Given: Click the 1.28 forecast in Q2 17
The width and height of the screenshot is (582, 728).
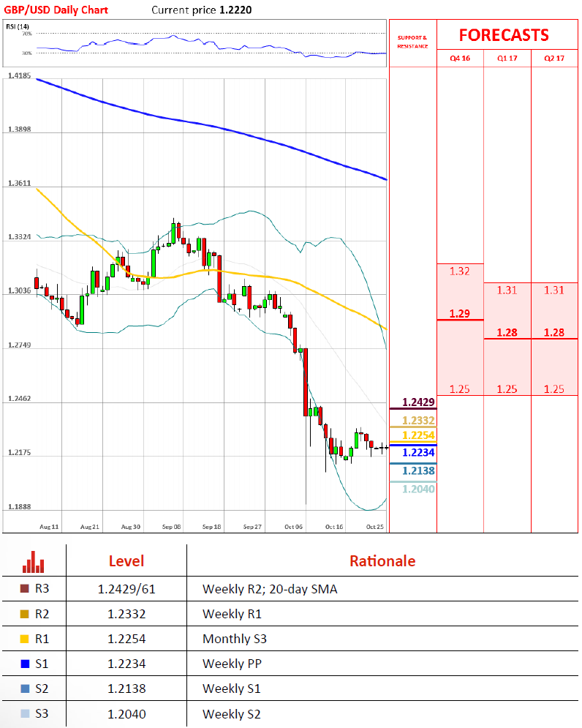Looking at the screenshot, I should click(554, 333).
